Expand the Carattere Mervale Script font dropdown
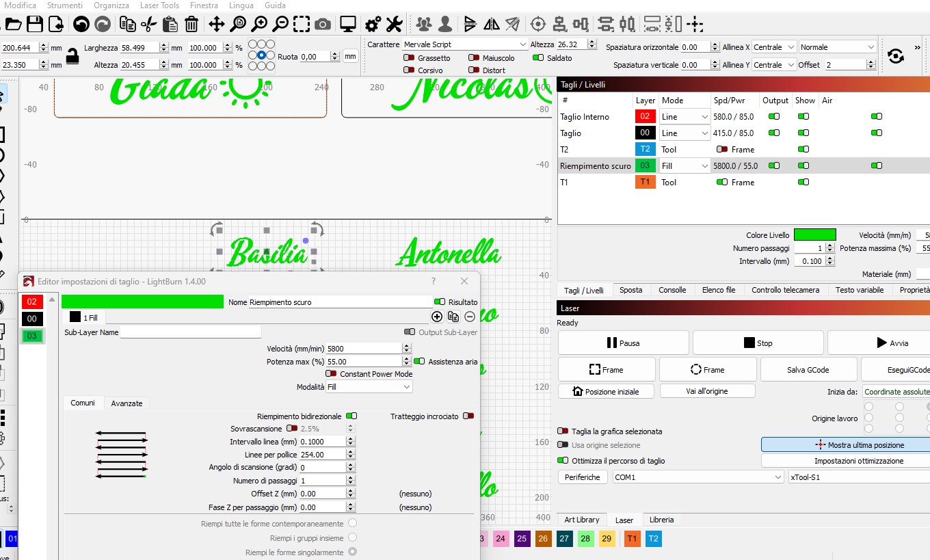 [465, 44]
